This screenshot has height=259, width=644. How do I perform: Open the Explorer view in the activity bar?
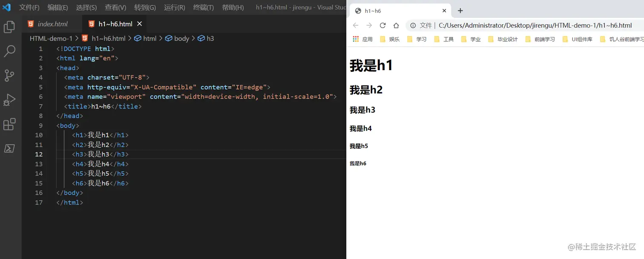click(x=9, y=27)
